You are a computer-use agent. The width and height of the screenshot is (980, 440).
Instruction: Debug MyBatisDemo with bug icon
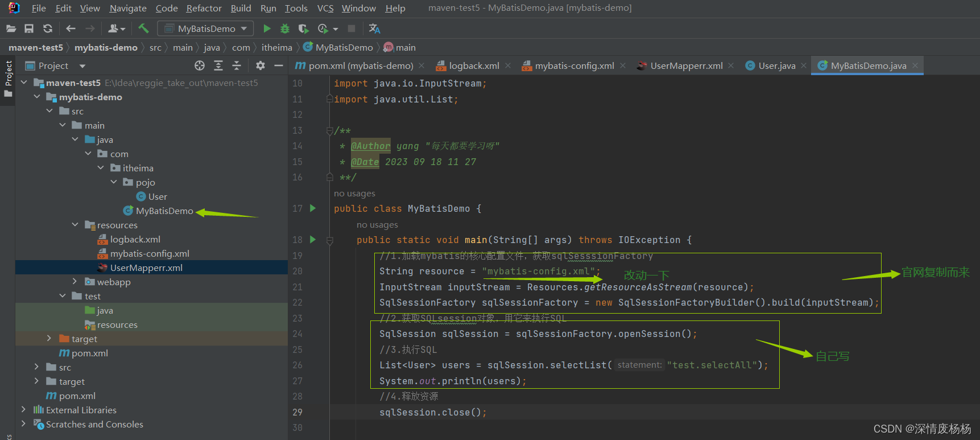[285, 28]
